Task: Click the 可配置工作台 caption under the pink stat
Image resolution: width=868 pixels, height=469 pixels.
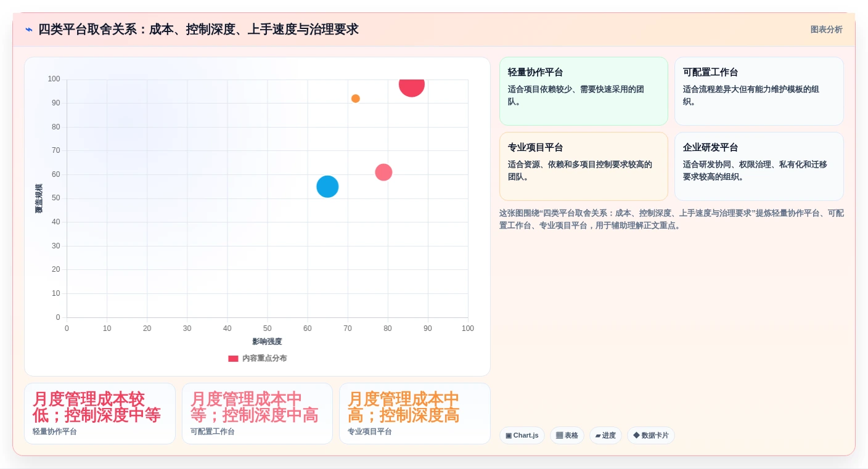Action: 213,432
